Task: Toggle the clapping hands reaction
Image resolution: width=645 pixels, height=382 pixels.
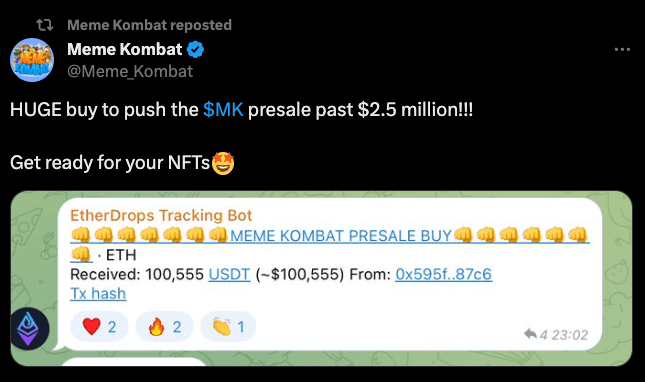Action: coord(228,327)
